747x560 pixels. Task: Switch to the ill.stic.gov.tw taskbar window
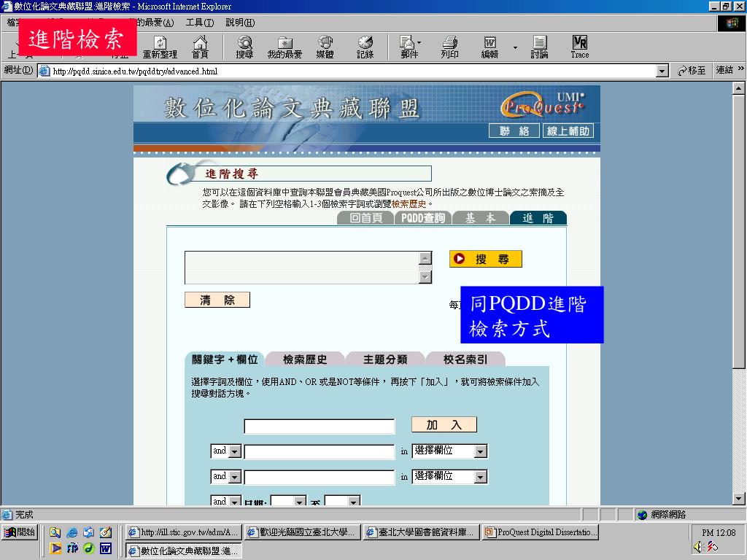(183, 532)
